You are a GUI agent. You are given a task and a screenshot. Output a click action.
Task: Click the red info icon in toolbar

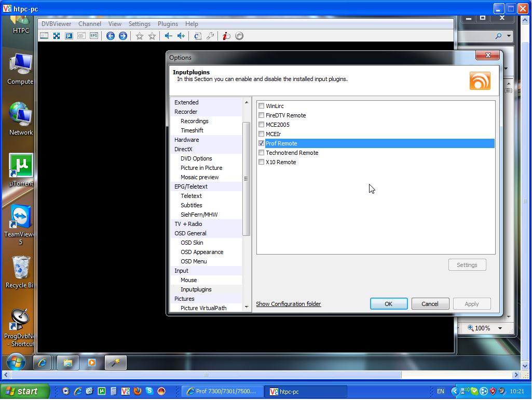[226, 36]
